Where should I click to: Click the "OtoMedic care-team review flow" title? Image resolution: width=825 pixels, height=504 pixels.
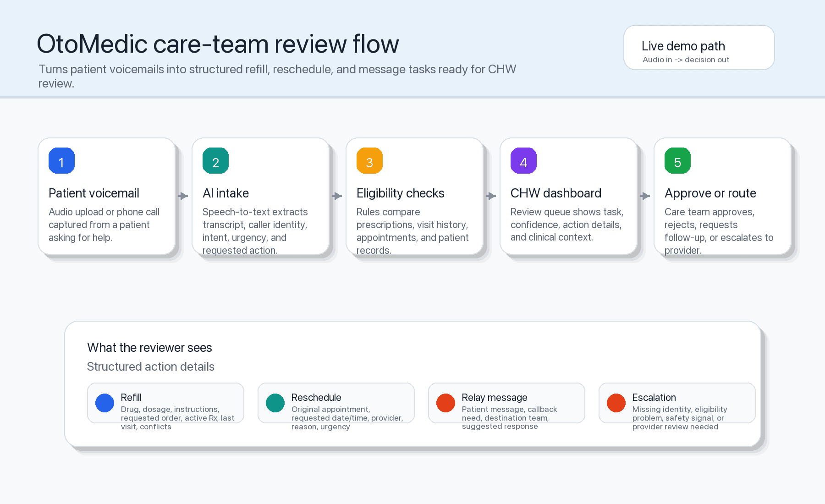click(218, 44)
